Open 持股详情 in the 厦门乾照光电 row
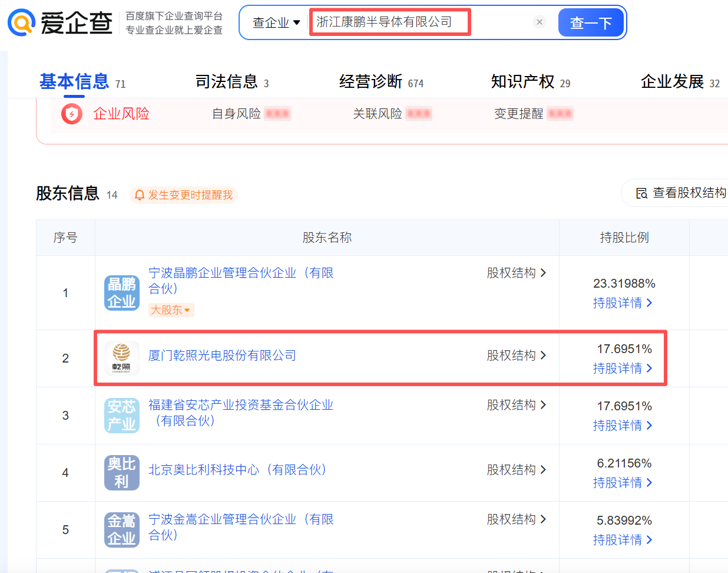This screenshot has width=728, height=573. 623,368
